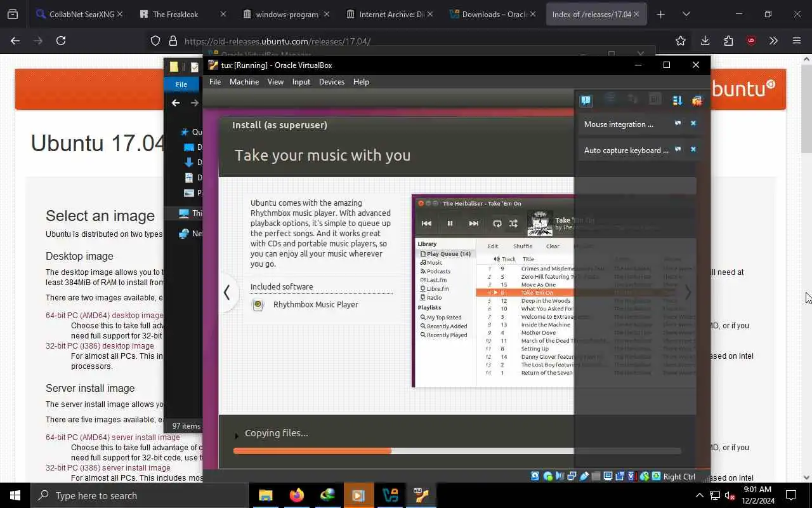Switch to the windows-program browser tab
This screenshot has width=812, height=508.
(285, 14)
